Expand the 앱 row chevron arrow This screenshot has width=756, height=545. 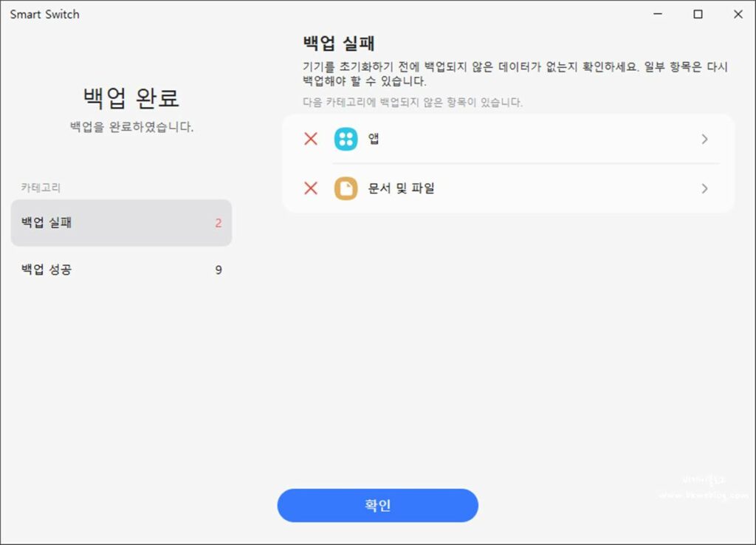[704, 139]
